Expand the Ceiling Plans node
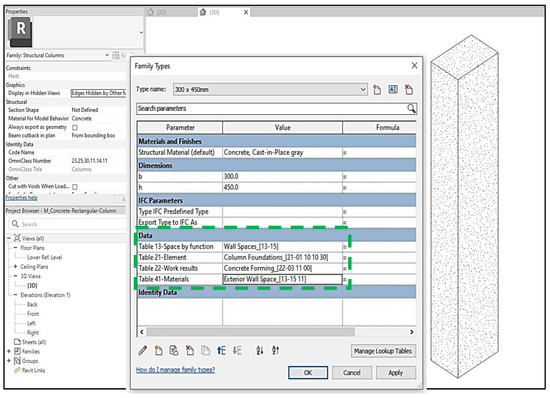The width and height of the screenshot is (550, 398). point(15,267)
